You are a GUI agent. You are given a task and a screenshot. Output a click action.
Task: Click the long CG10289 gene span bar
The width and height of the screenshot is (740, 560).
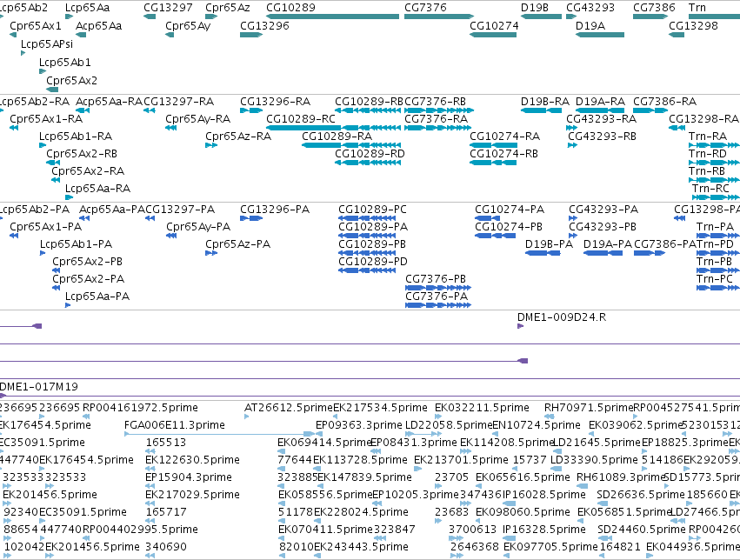tap(333, 17)
